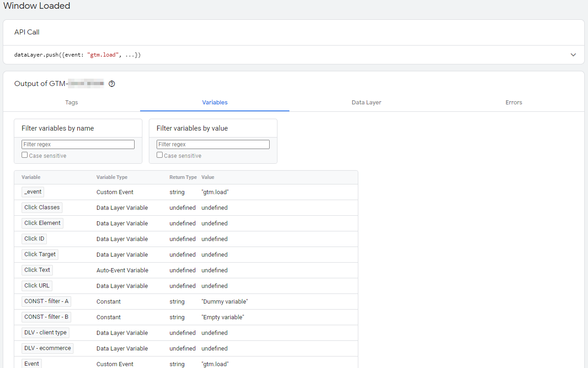Switch to the Tags tab

click(72, 102)
